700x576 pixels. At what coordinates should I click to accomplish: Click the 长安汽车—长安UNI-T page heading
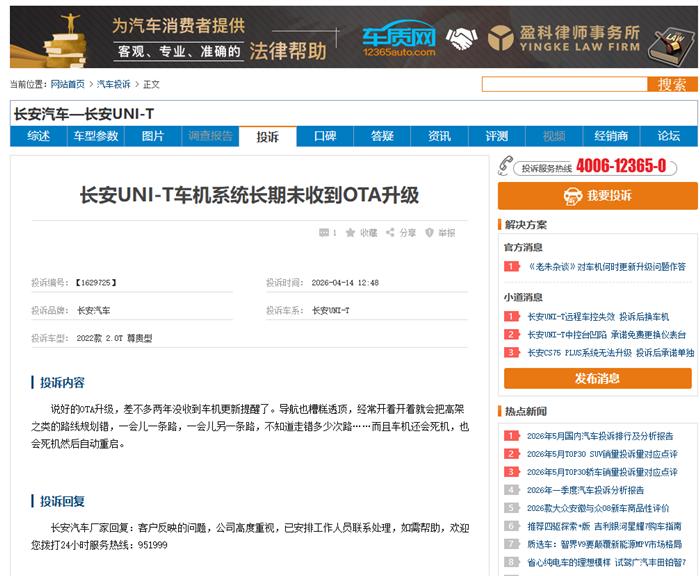pos(84,114)
